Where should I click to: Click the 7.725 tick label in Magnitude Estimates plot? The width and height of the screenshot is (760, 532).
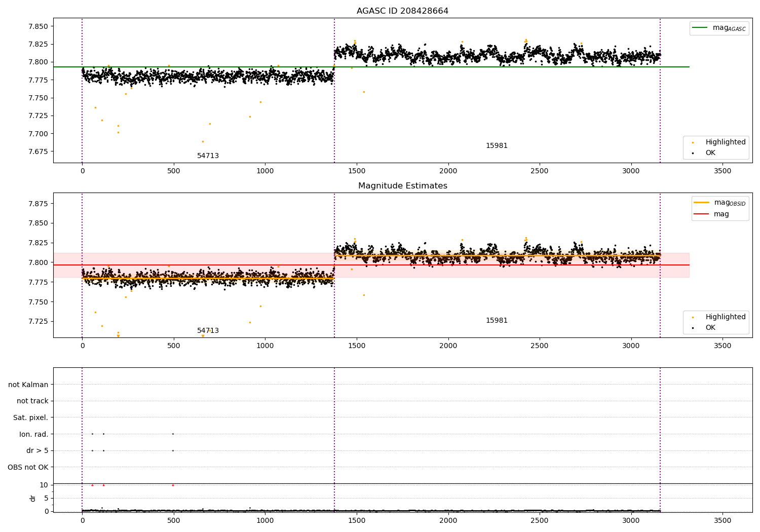38,322
